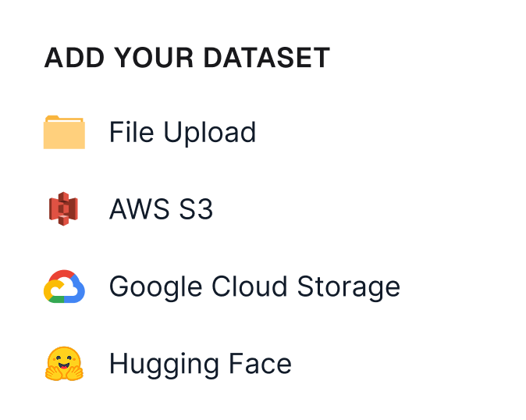Click the word "Google" in the storage option

tap(155, 287)
